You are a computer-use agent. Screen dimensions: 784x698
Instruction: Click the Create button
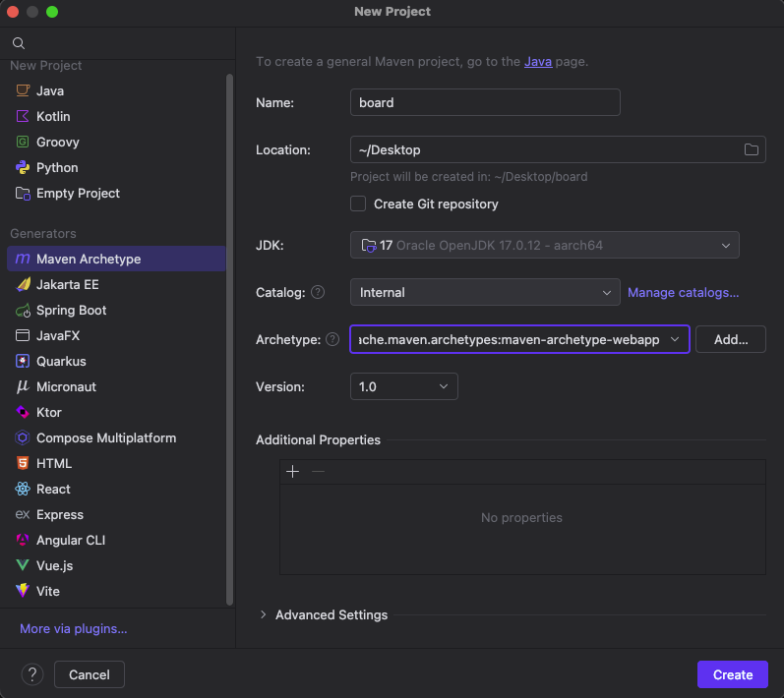click(x=733, y=674)
